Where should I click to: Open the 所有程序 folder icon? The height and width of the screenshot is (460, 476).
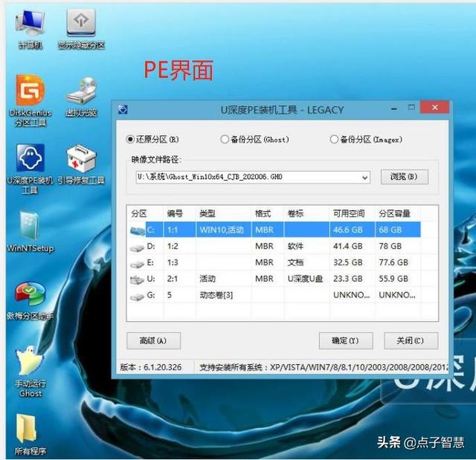click(x=30, y=435)
